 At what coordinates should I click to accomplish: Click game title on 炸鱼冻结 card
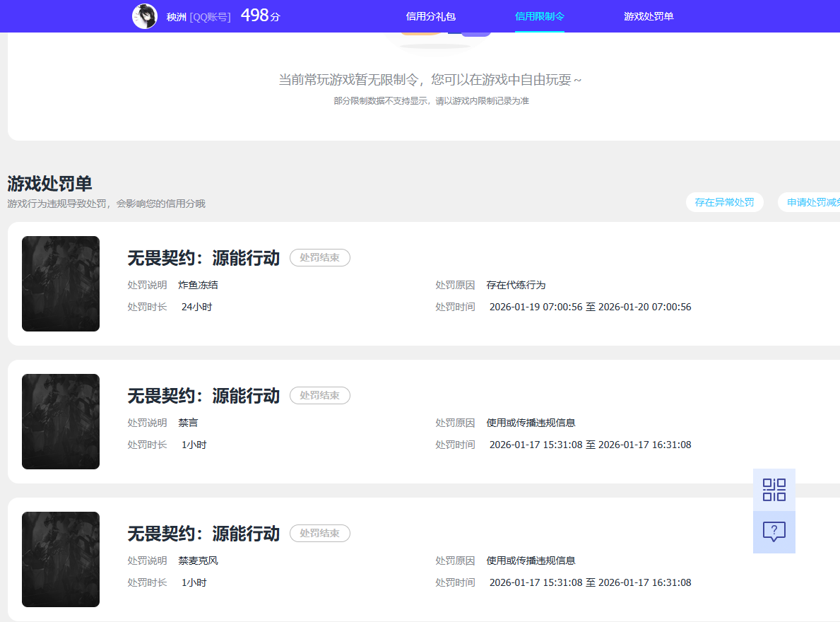click(203, 258)
